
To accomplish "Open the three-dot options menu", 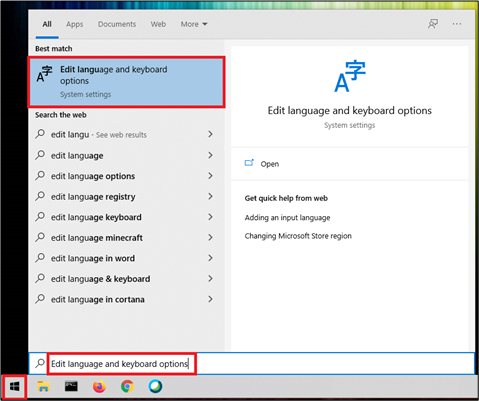I will pyautogui.click(x=457, y=24).
